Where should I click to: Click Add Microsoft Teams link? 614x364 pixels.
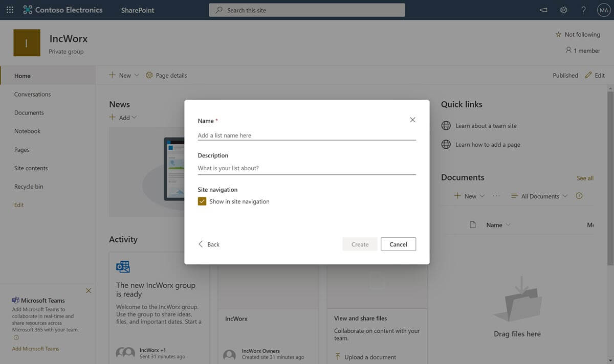36,349
